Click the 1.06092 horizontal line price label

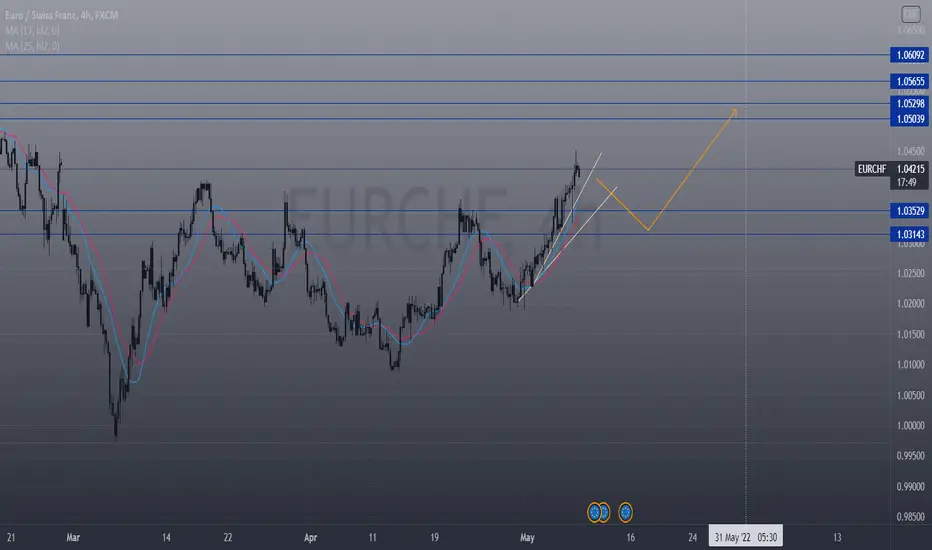point(909,55)
